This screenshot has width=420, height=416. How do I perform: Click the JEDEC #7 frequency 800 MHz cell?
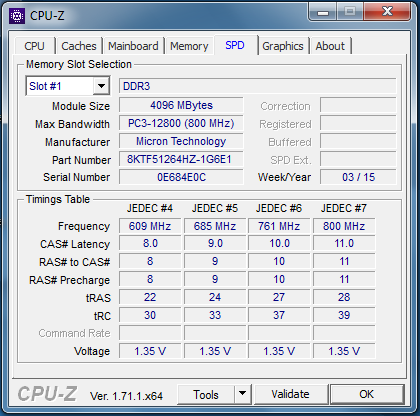coord(344,226)
